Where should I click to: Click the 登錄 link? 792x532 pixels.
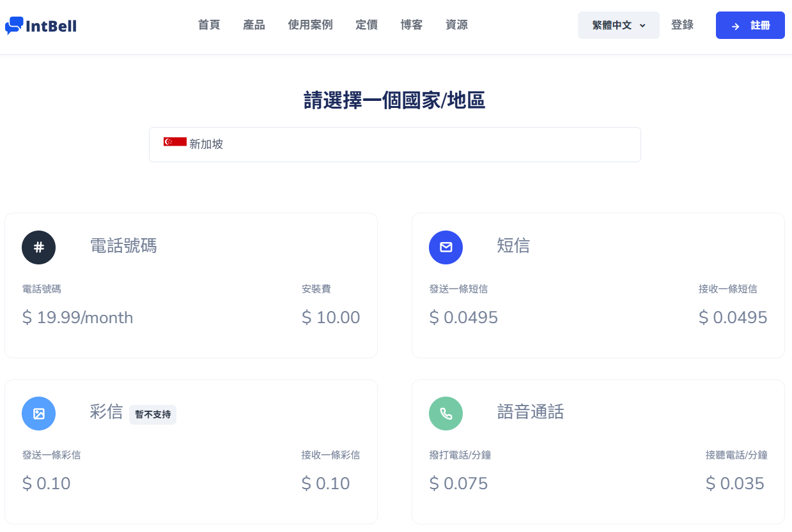(682, 25)
